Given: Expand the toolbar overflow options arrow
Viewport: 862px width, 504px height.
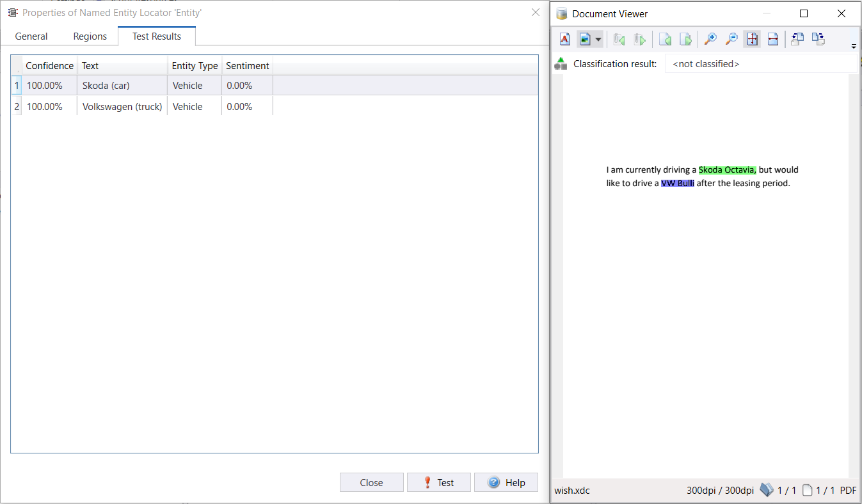Looking at the screenshot, I should click(x=853, y=46).
